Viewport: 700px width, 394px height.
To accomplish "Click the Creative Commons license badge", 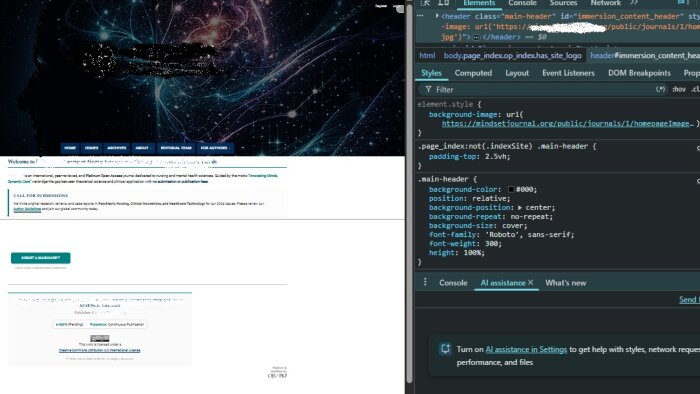I will [x=100, y=339].
